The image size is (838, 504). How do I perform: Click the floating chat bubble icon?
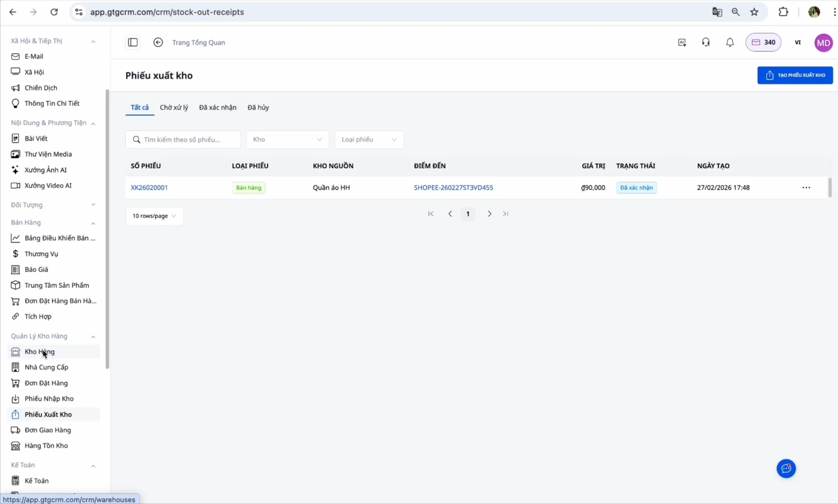coord(786,469)
